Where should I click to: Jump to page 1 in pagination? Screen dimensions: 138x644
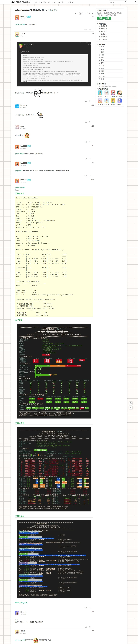point(78,14)
